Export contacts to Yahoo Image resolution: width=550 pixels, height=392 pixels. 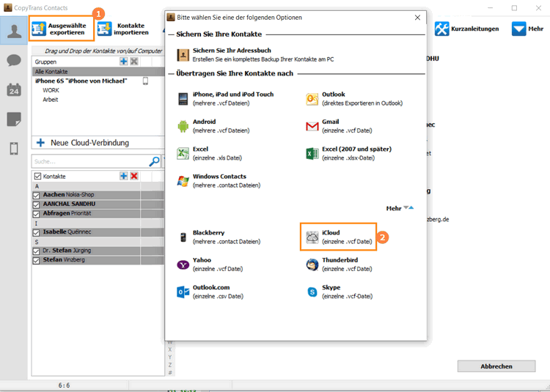point(210,264)
